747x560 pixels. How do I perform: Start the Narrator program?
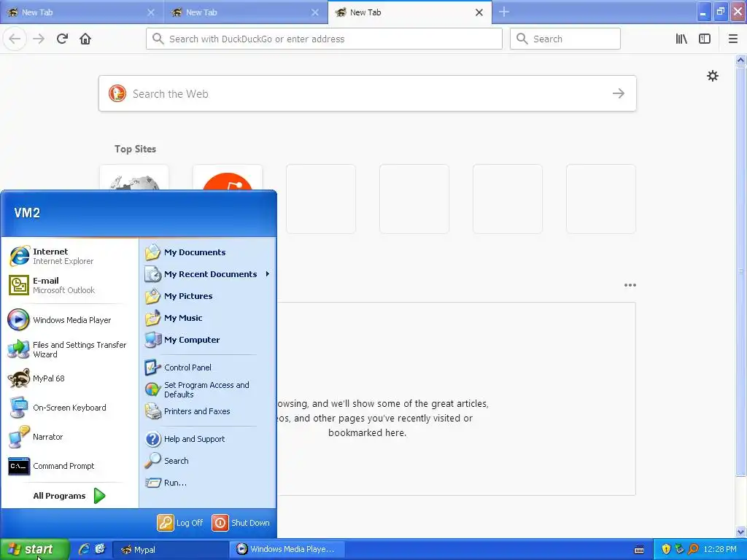click(x=69, y=437)
